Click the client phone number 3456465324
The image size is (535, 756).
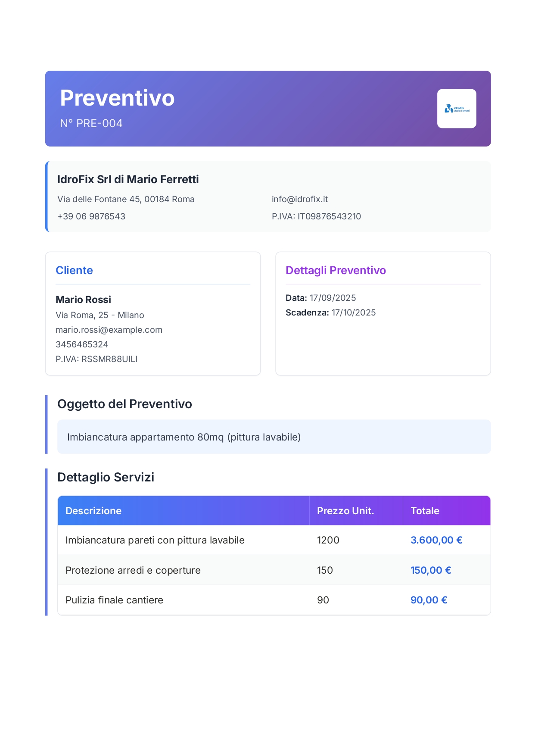pyautogui.click(x=82, y=344)
